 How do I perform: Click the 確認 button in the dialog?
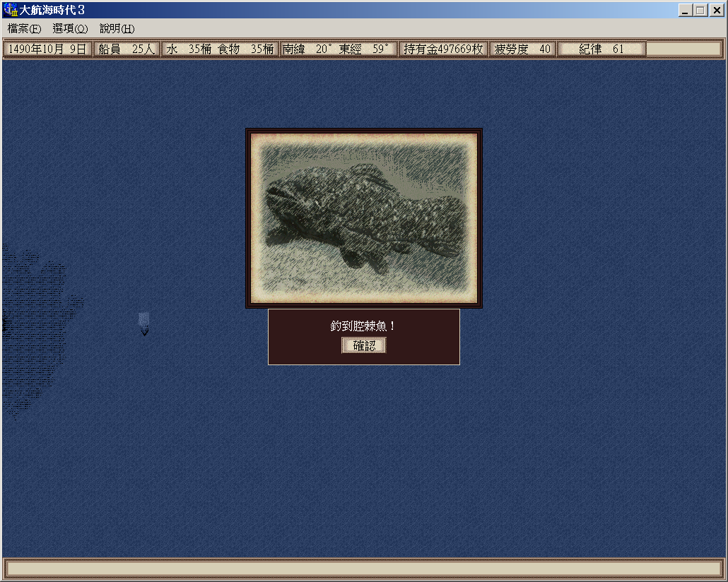364,345
